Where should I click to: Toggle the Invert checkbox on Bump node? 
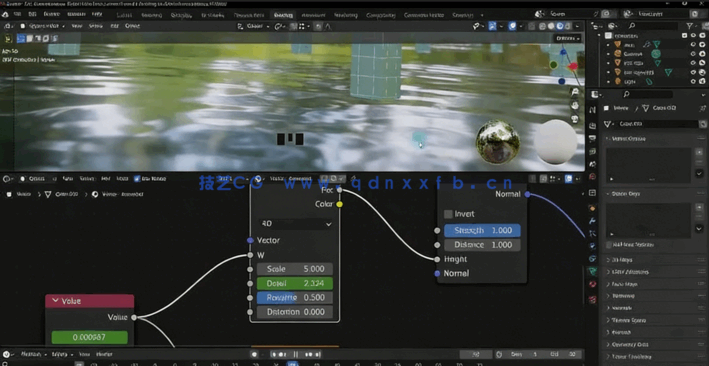tap(448, 214)
